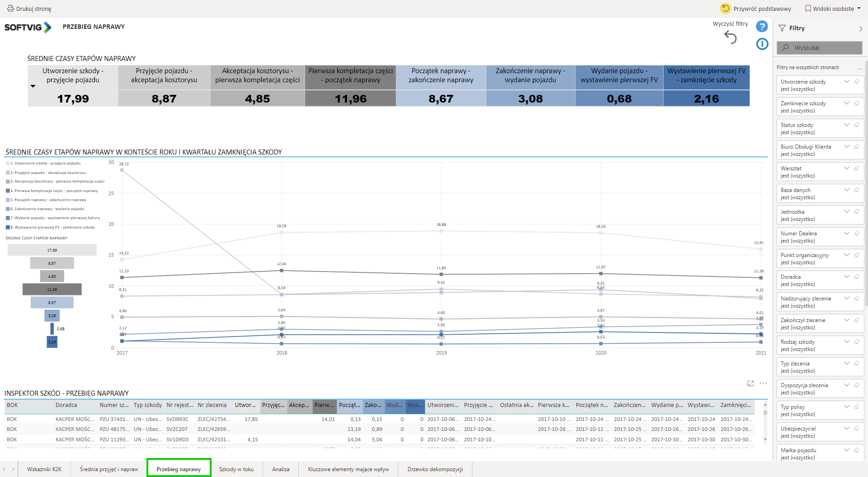Expand the Status szkody filter chevron

[x=846, y=125]
